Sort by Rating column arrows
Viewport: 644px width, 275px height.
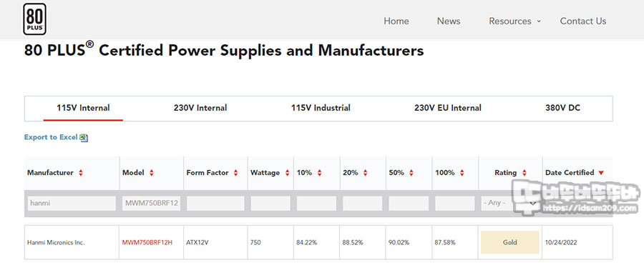click(524, 173)
